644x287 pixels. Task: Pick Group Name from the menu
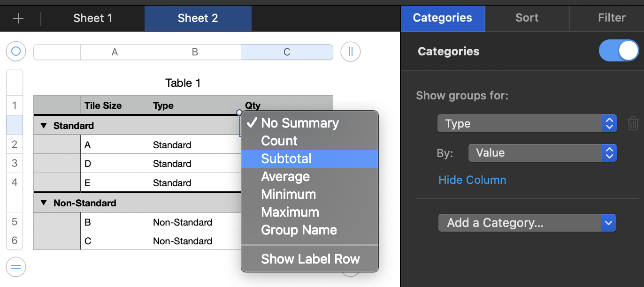click(299, 230)
